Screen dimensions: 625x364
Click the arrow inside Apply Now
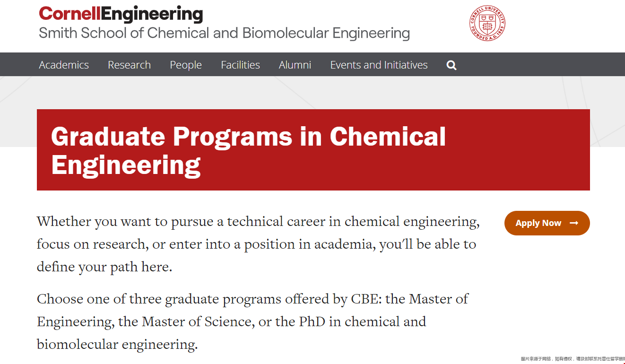[x=574, y=223]
